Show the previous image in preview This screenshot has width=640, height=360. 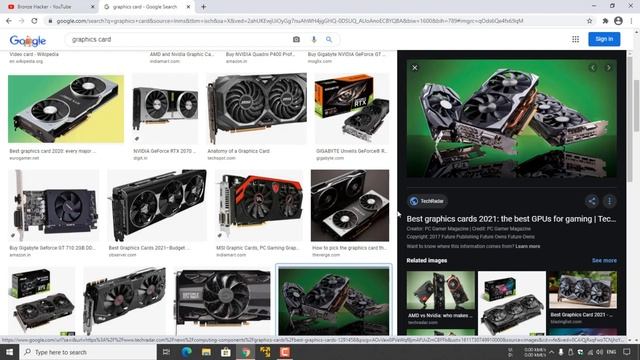pos(593,68)
